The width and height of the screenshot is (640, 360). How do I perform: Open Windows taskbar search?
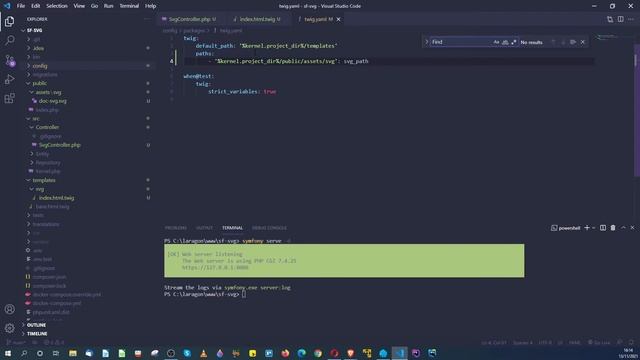tap(24, 353)
